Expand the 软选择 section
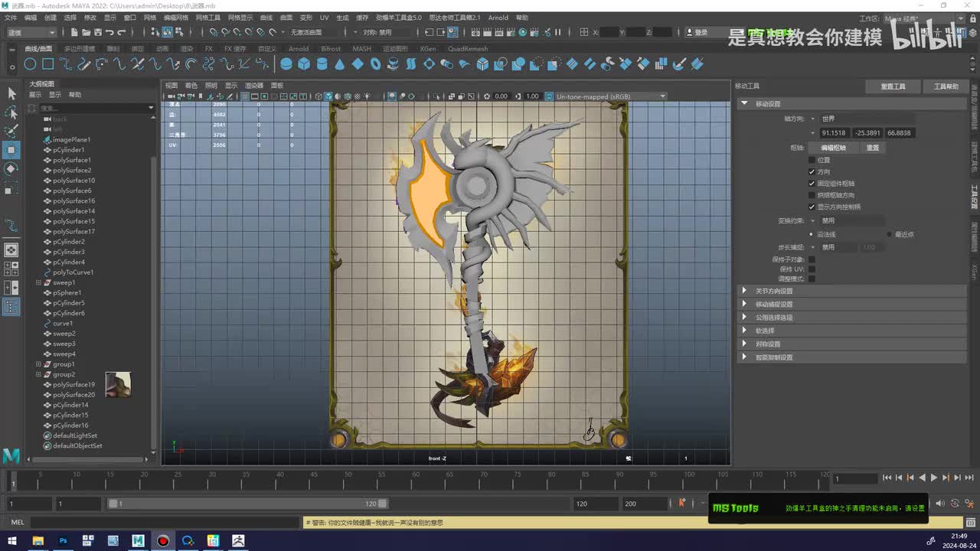The image size is (980, 551). (744, 331)
